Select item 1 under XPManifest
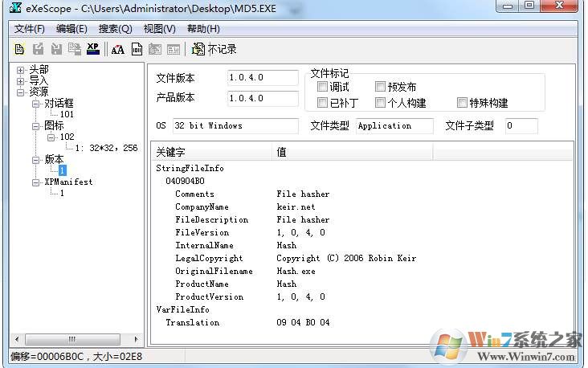The image size is (588, 368). click(x=62, y=193)
